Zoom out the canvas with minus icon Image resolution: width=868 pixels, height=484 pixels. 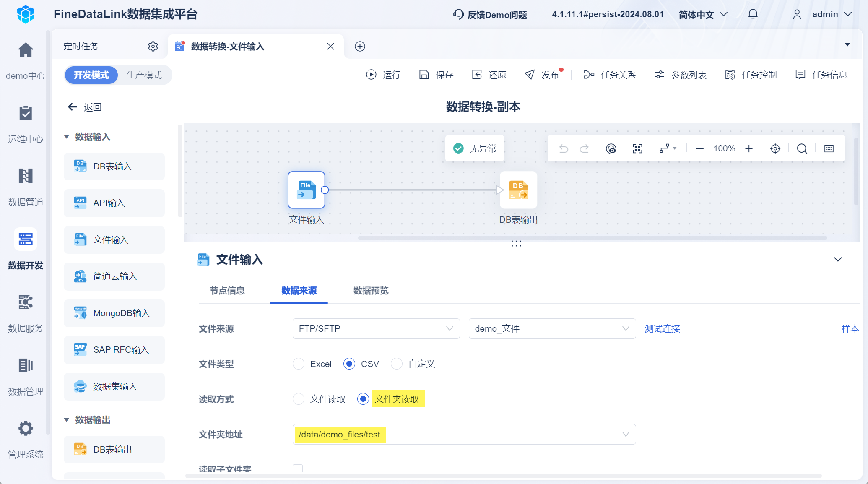click(700, 148)
